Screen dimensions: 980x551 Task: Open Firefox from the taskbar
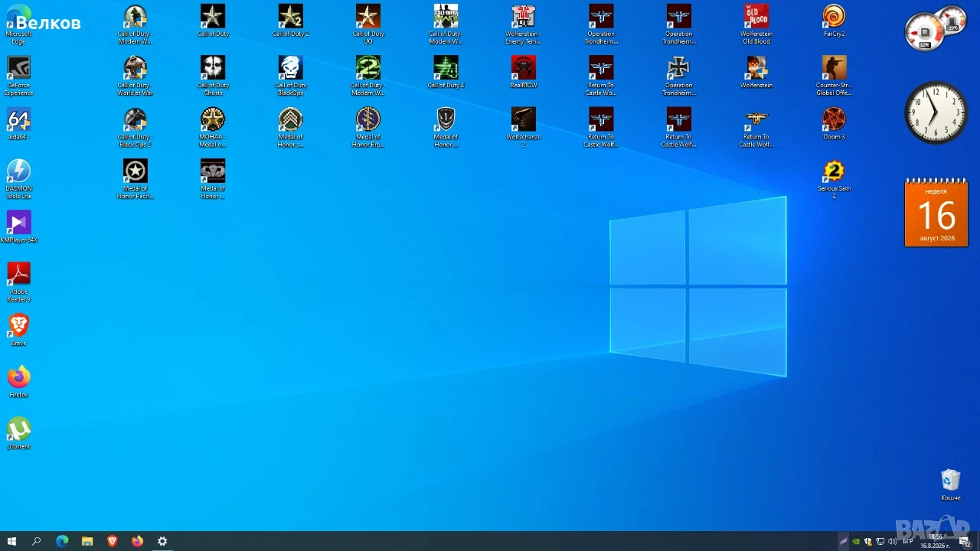(x=137, y=541)
